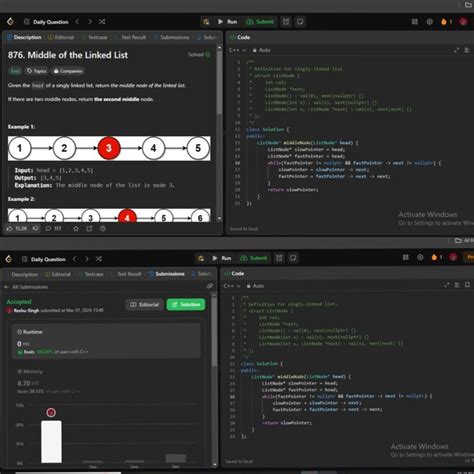Image resolution: width=474 pixels, height=474 pixels.
Task: Pick a random question via shuffle icon, Description window
Action: 102,22
